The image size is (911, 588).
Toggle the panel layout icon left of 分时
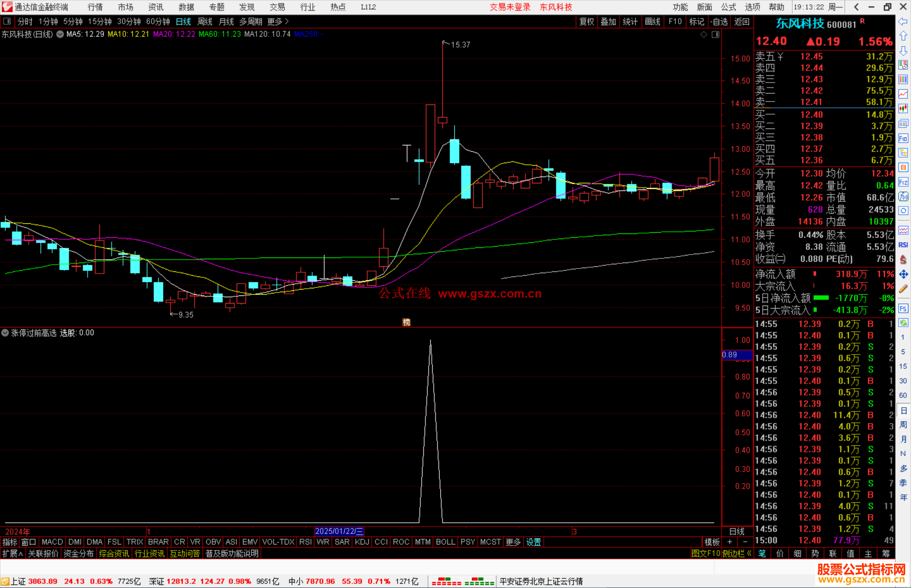click(7, 21)
